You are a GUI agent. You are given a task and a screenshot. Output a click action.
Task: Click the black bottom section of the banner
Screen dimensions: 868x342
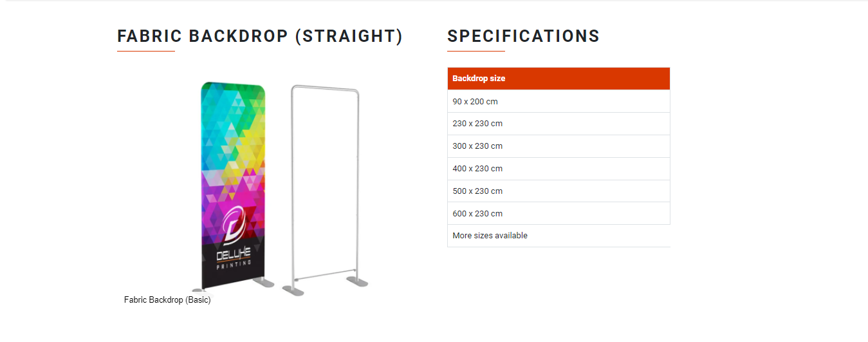[234, 264]
